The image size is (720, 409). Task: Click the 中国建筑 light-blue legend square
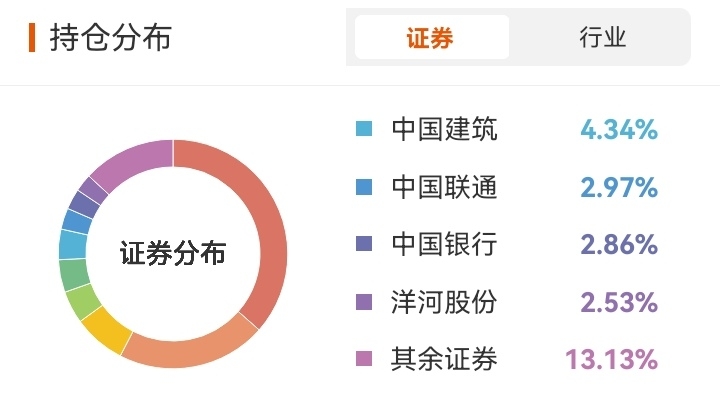(364, 129)
